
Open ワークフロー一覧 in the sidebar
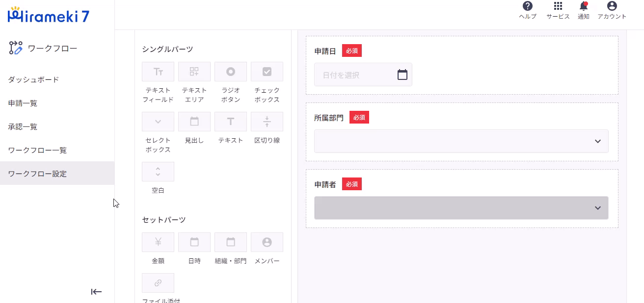[57, 150]
